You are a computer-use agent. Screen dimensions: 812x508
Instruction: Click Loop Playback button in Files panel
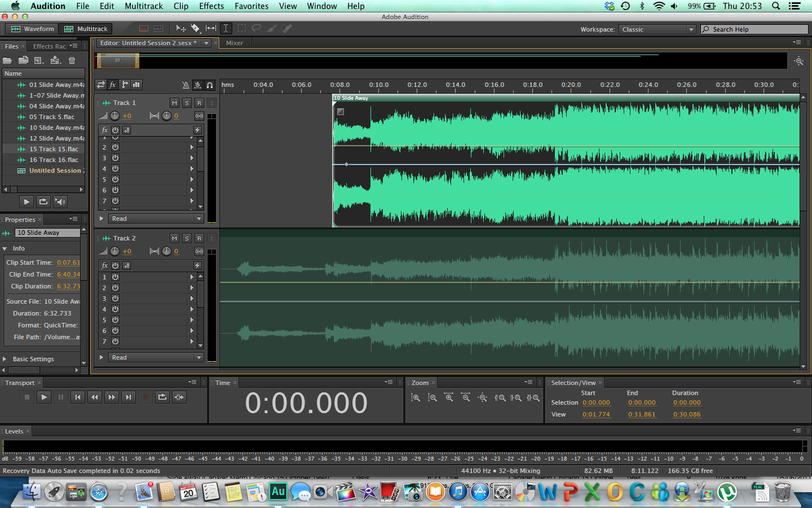(x=43, y=202)
